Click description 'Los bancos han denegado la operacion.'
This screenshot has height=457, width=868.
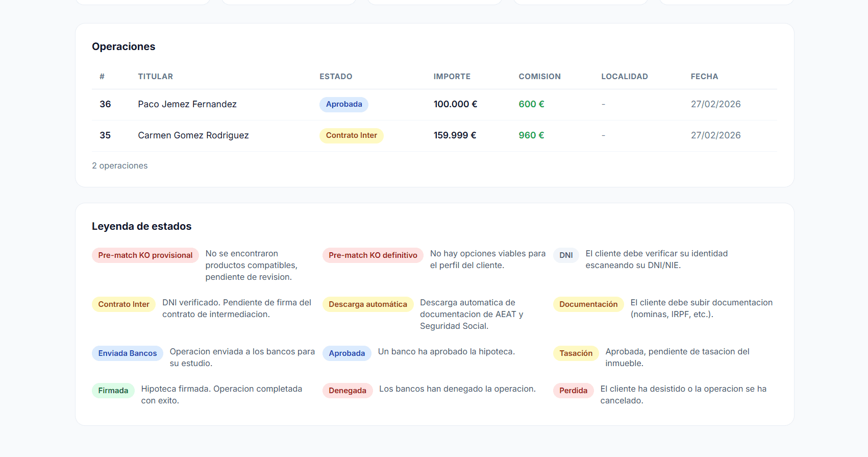457,389
